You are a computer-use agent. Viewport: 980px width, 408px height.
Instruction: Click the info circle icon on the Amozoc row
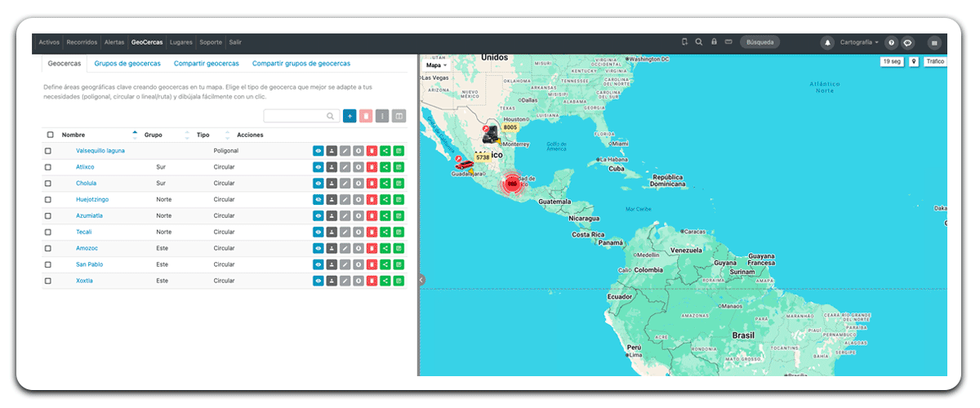(359, 248)
